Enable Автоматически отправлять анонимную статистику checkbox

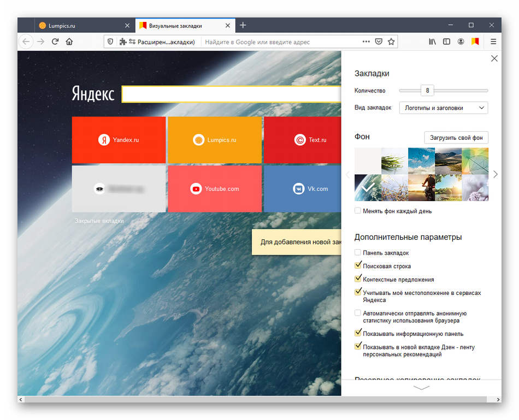[357, 313]
